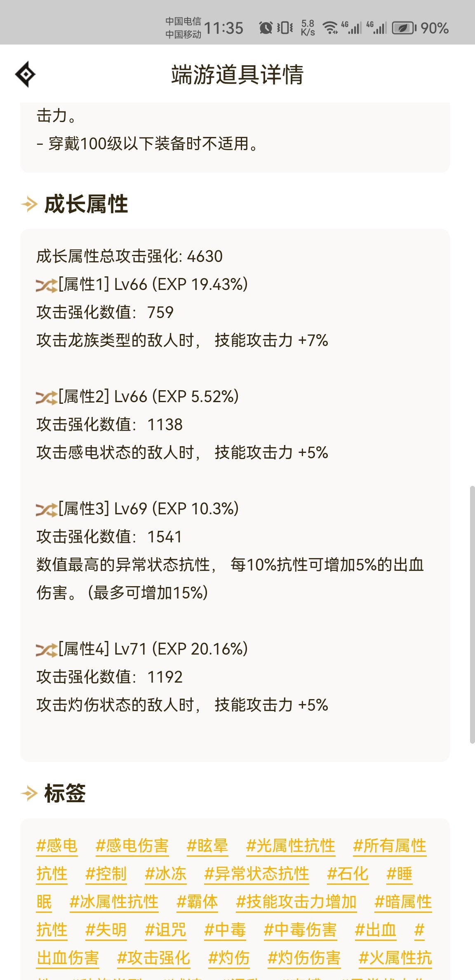Select the #眩晕 tag
475x980 pixels.
(207, 846)
